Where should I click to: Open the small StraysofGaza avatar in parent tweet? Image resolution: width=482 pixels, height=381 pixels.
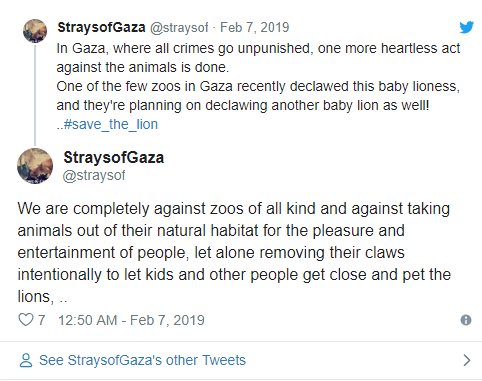coord(35,31)
